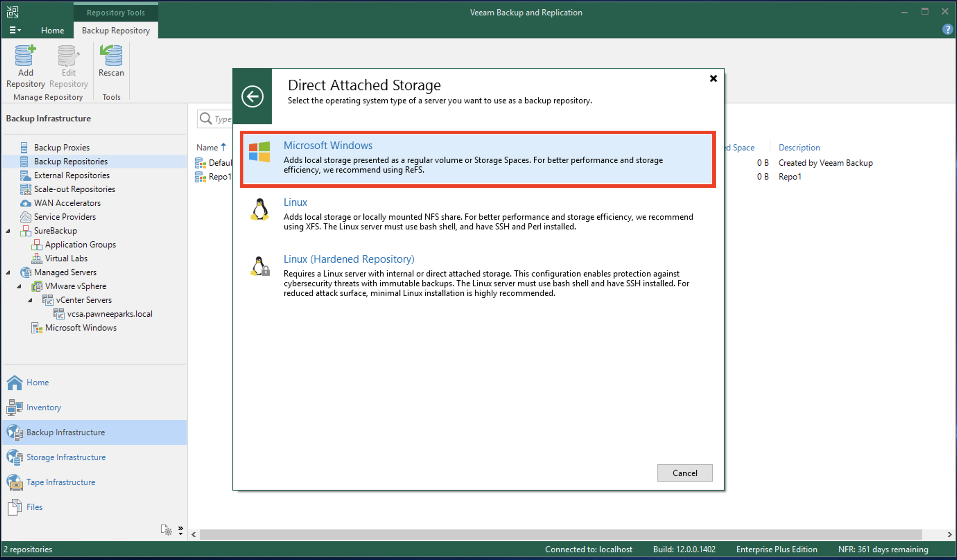Select the Backup Repository ribbon tab
Viewport: 957px width, 560px height.
(116, 30)
